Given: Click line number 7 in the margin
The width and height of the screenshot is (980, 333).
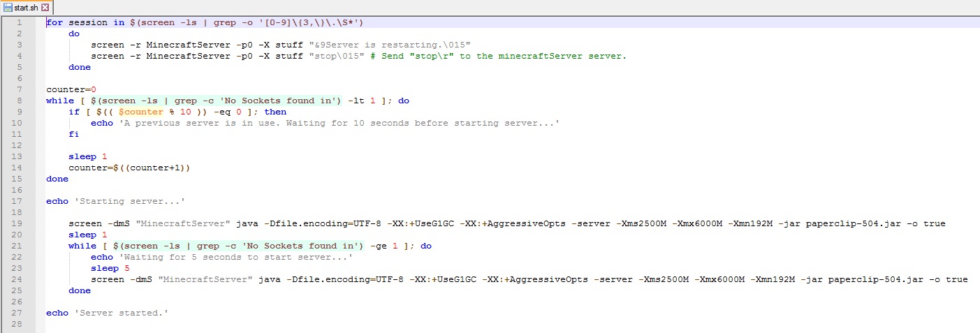Looking at the screenshot, I should 20,89.
